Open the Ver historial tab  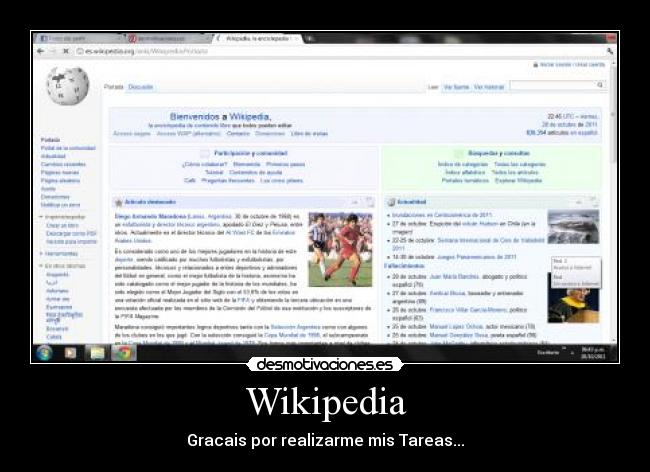coord(489,87)
